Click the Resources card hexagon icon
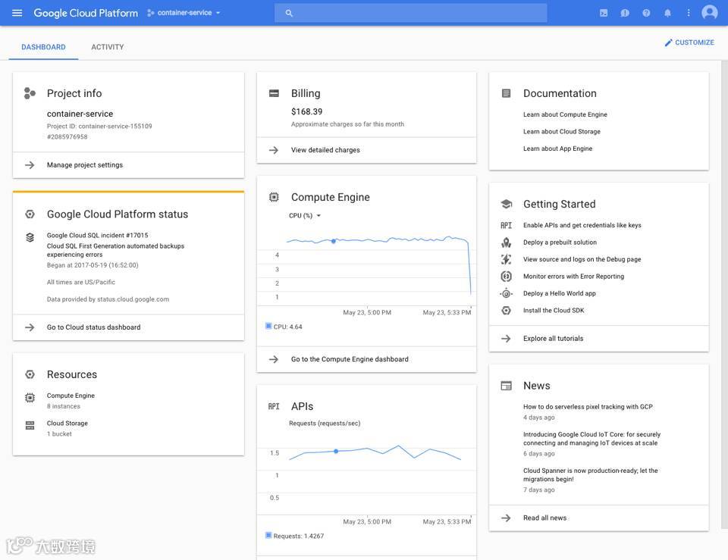This screenshot has height=560, width=728. [30, 374]
